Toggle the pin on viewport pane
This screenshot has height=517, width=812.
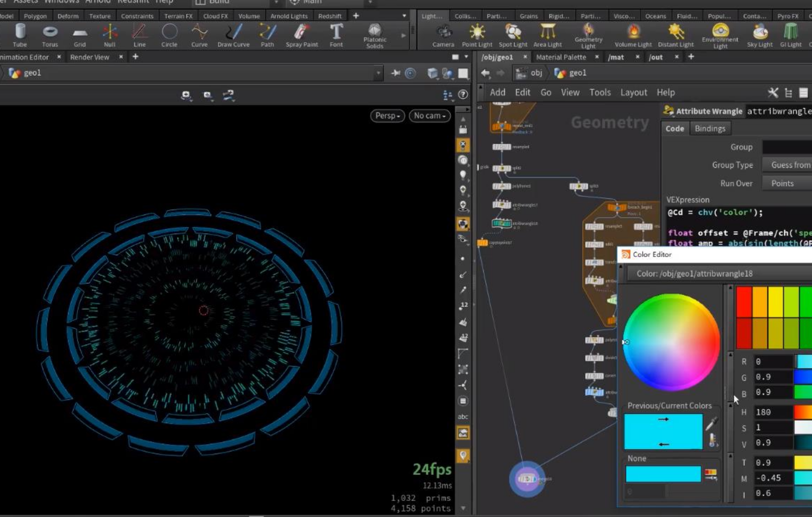click(395, 73)
